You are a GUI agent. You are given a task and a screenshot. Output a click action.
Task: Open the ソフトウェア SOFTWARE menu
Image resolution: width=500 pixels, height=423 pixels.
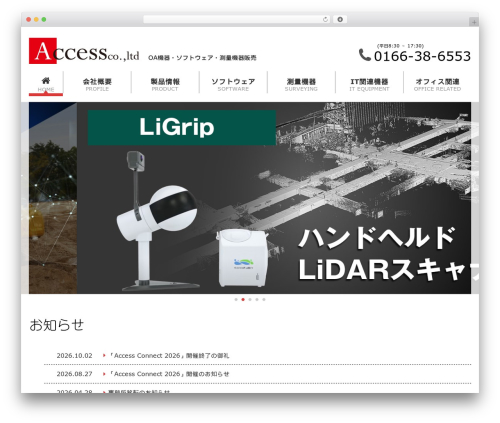[x=233, y=84]
